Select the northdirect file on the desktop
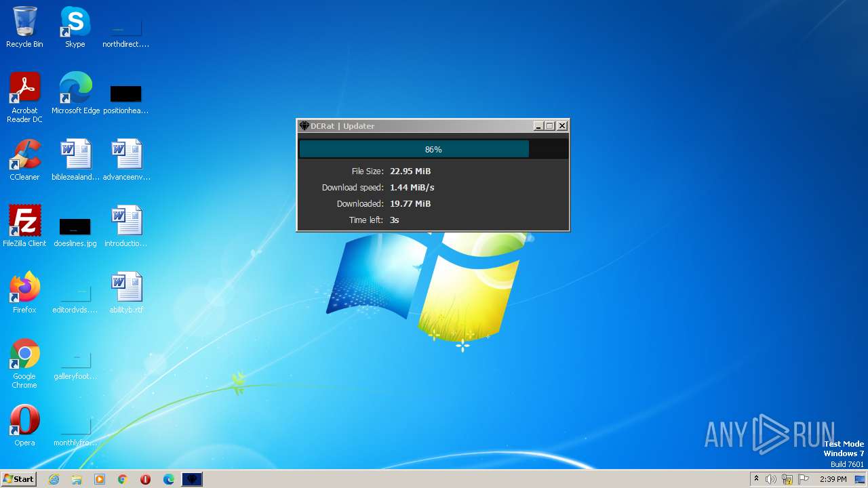Screen dimensions: 868x488 pyautogui.click(x=126, y=27)
